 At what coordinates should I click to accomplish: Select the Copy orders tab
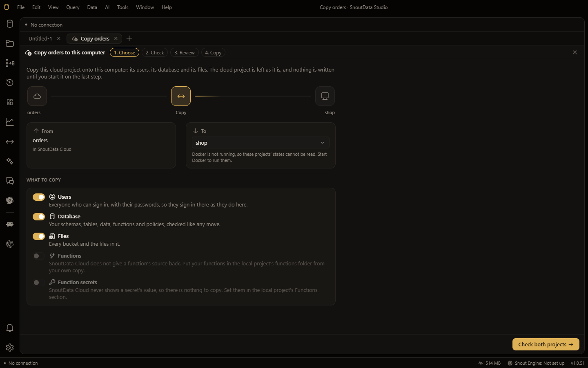(x=95, y=38)
